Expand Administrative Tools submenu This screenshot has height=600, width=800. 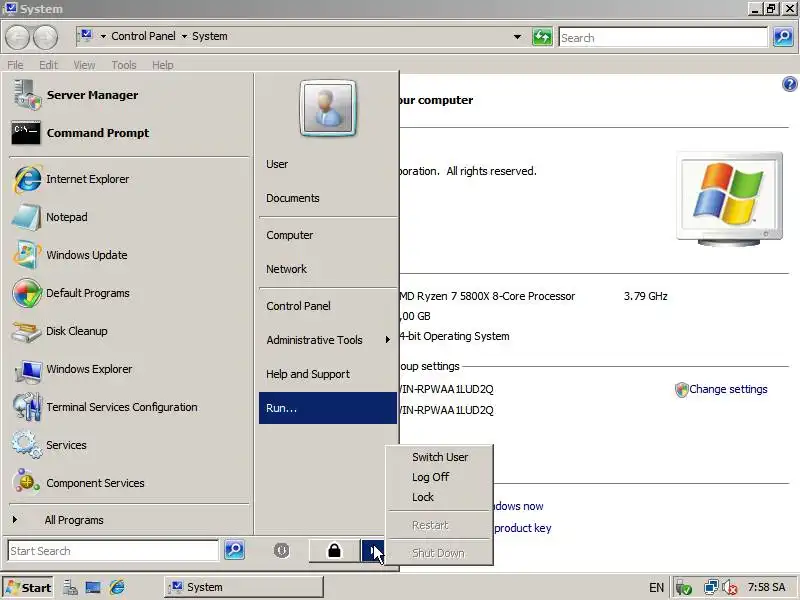point(328,340)
